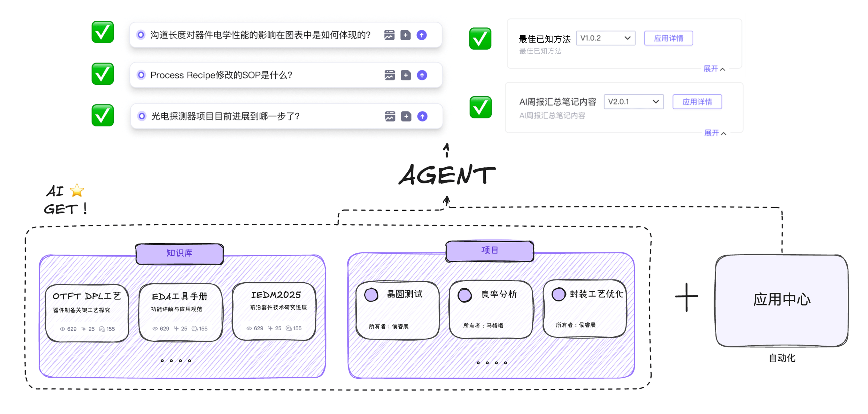
Task: Click green checkmark beside 沟道长度 question
Action: click(103, 32)
